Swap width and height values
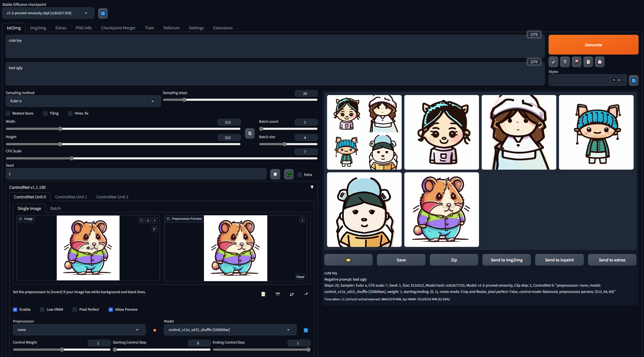This screenshot has height=357, width=644. point(250,133)
